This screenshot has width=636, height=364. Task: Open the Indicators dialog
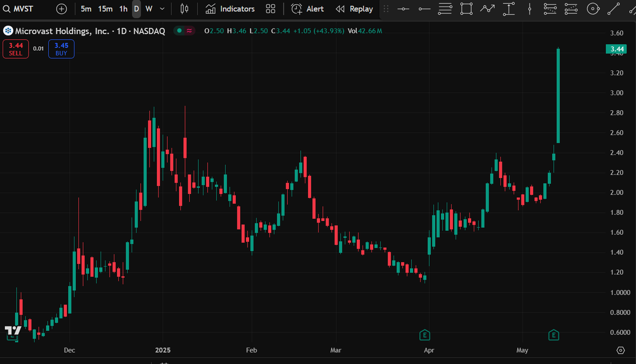coord(230,9)
